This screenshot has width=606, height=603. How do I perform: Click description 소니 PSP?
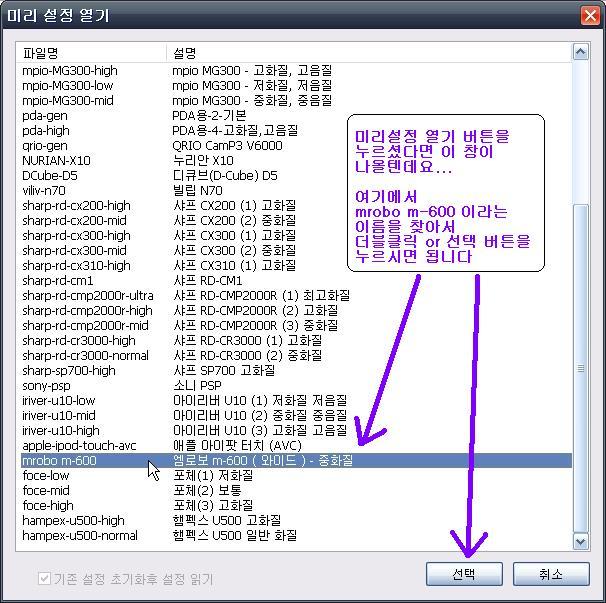pos(197,385)
